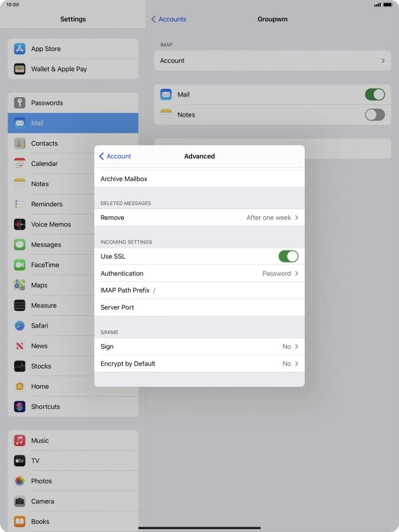The height and width of the screenshot is (532, 399).
Task: Tap the FaceTime camera icon
Action: pyautogui.click(x=20, y=265)
